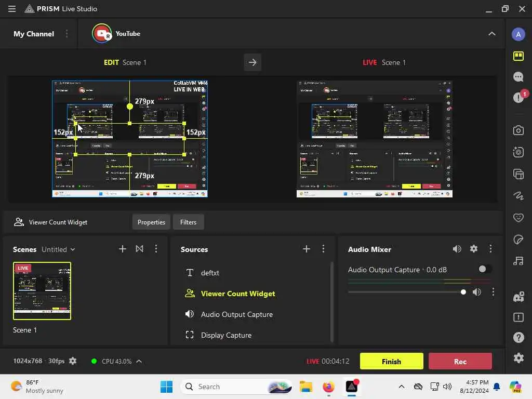Open the Windows Start menu

pos(166,387)
